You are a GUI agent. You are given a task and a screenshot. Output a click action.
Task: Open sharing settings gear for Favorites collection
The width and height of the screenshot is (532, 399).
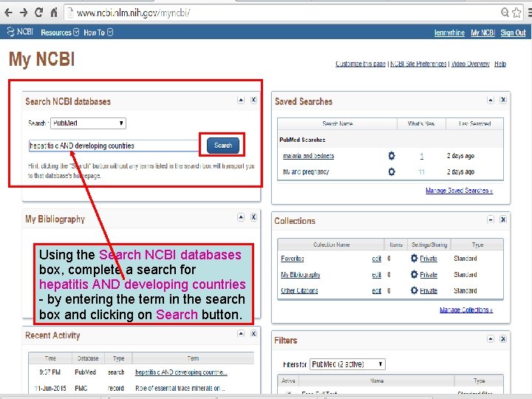(x=414, y=258)
